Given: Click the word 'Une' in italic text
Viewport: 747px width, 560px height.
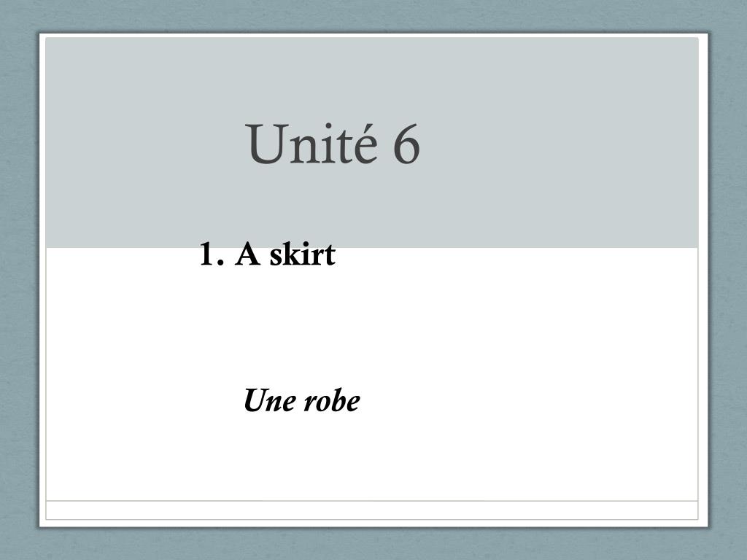Looking at the screenshot, I should pos(270,400).
